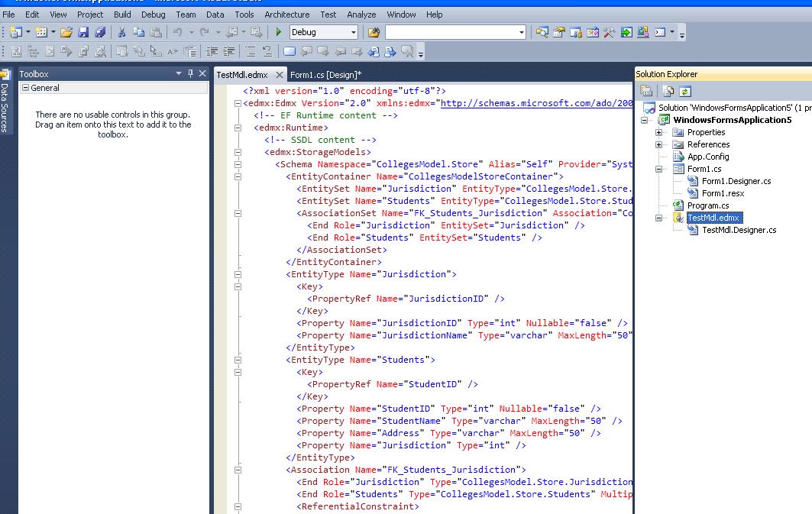The image size is (812, 514).
Task: Start debugging with green play arrow
Action: (x=278, y=32)
